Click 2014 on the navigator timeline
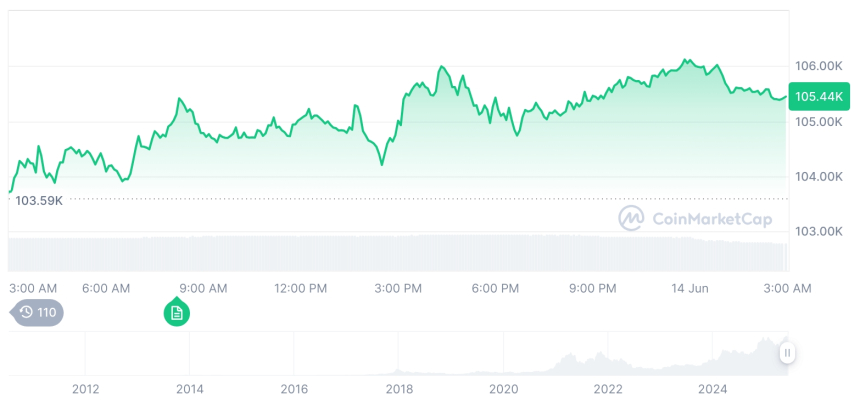Viewport: 860px width, 401px height. pyautogui.click(x=189, y=389)
